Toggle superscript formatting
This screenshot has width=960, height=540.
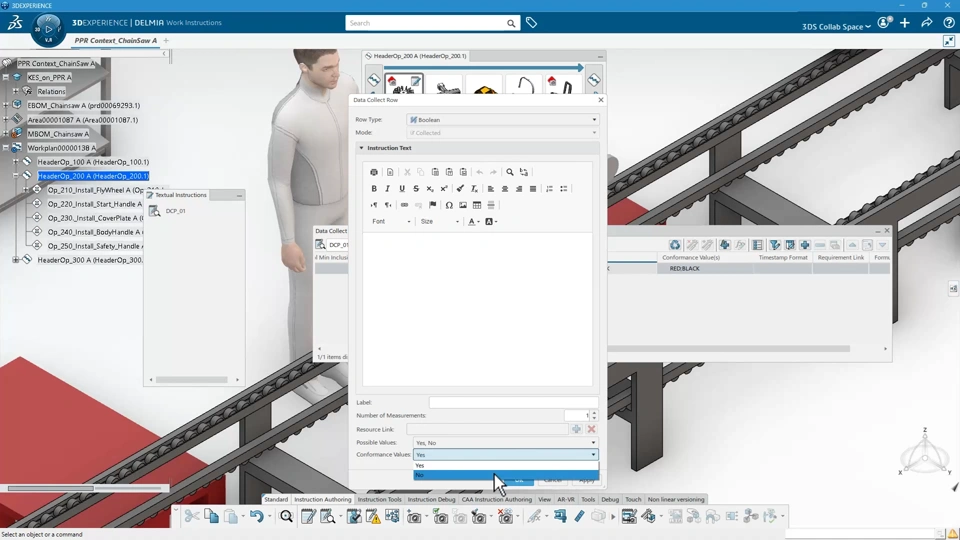coord(444,189)
